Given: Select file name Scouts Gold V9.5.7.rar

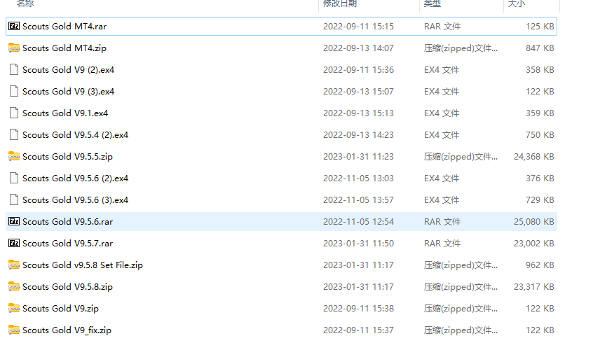Looking at the screenshot, I should tap(67, 244).
